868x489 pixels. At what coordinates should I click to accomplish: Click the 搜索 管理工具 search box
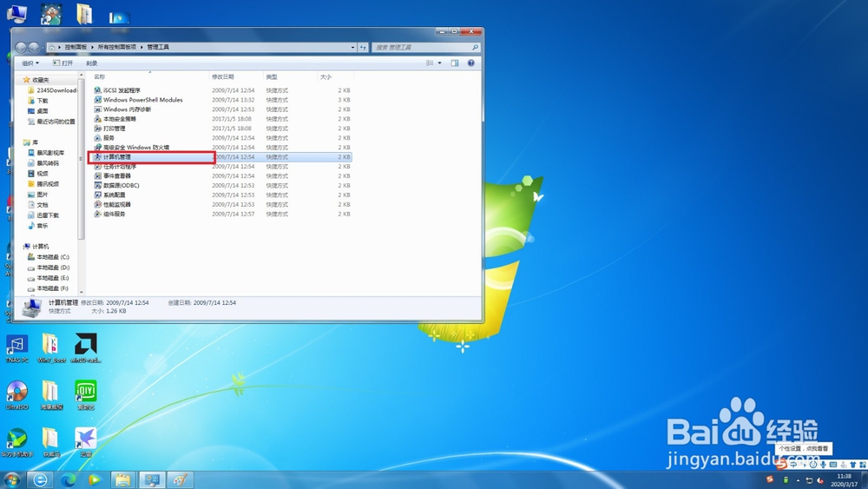(425, 47)
